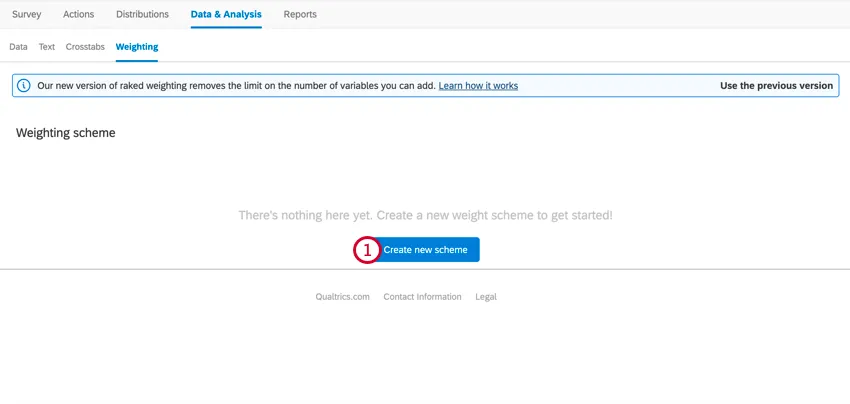The width and height of the screenshot is (850, 404).
Task: Click the raked weighting banner message
Action: [236, 86]
